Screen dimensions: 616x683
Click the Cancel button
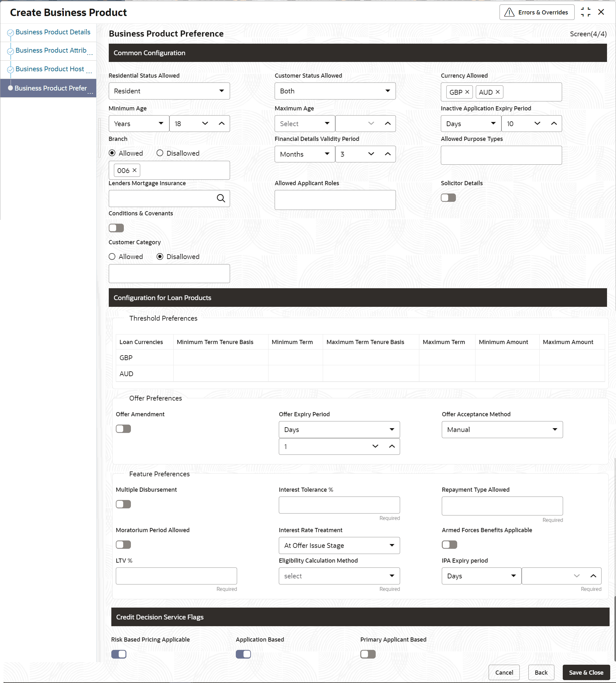(x=504, y=672)
